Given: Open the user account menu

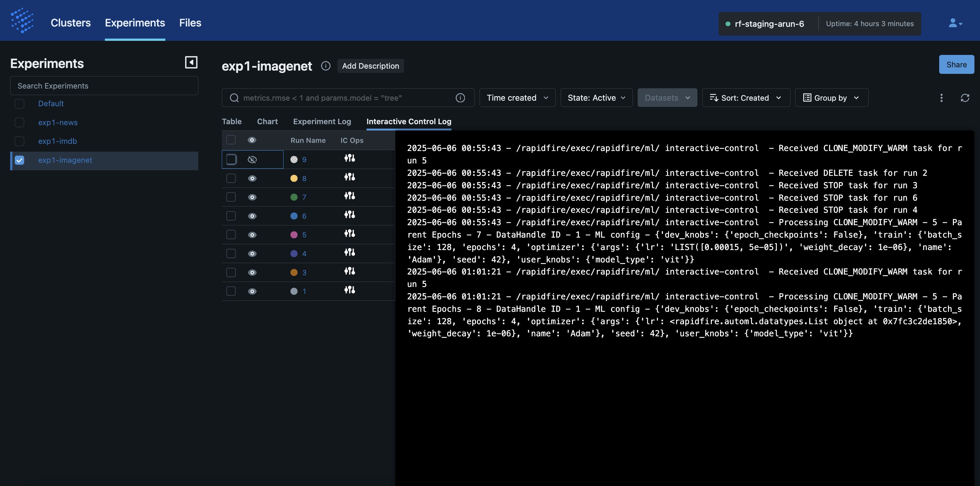Looking at the screenshot, I should point(955,23).
